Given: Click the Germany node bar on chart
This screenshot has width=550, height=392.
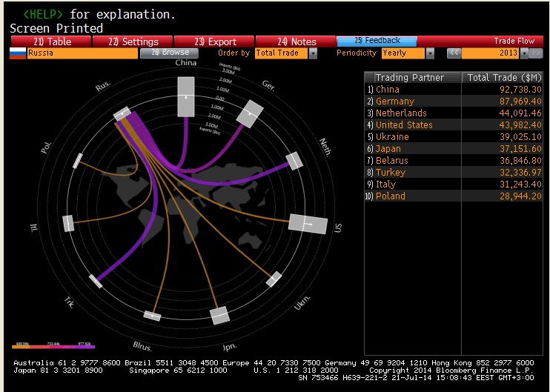Looking at the screenshot, I should (250, 114).
